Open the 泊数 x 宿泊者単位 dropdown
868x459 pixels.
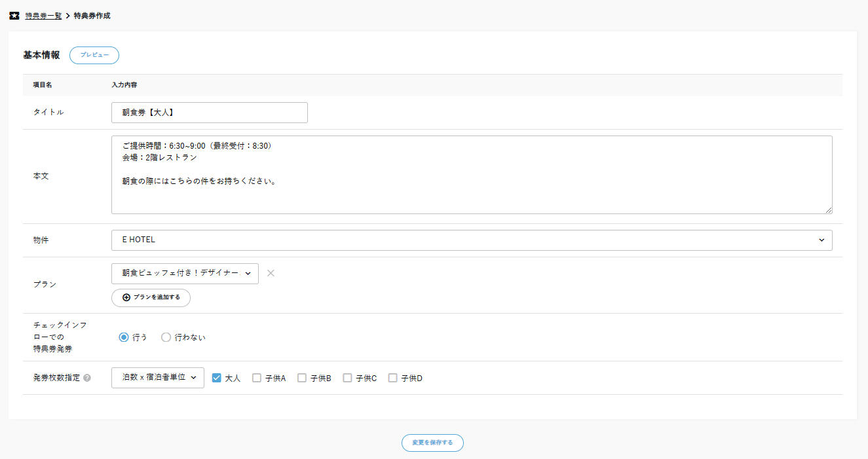[x=158, y=378]
